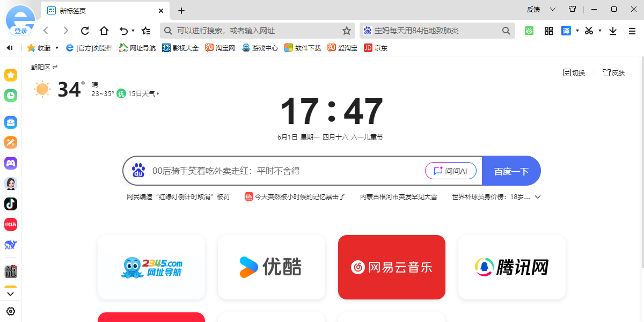This screenshot has width=644, height=322.
Task: Open the yellow star favorites sidebar icon
Action: click(x=11, y=75)
